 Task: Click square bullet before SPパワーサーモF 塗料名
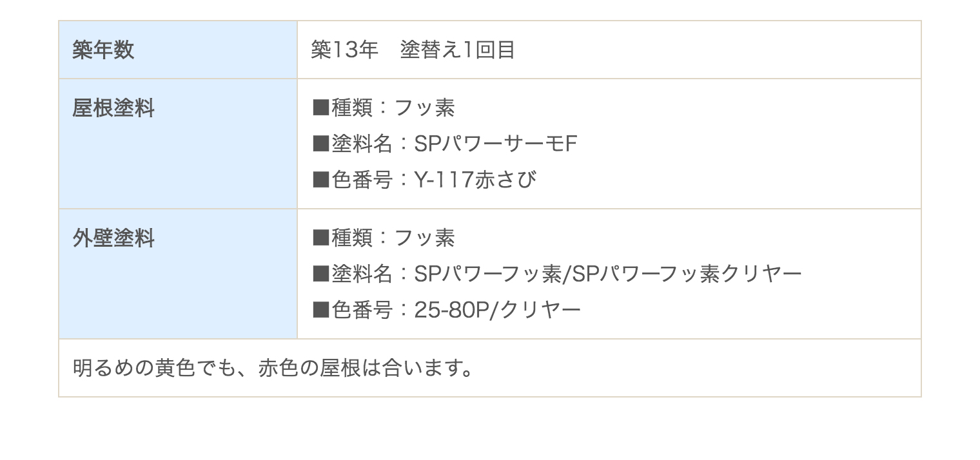[320, 144]
